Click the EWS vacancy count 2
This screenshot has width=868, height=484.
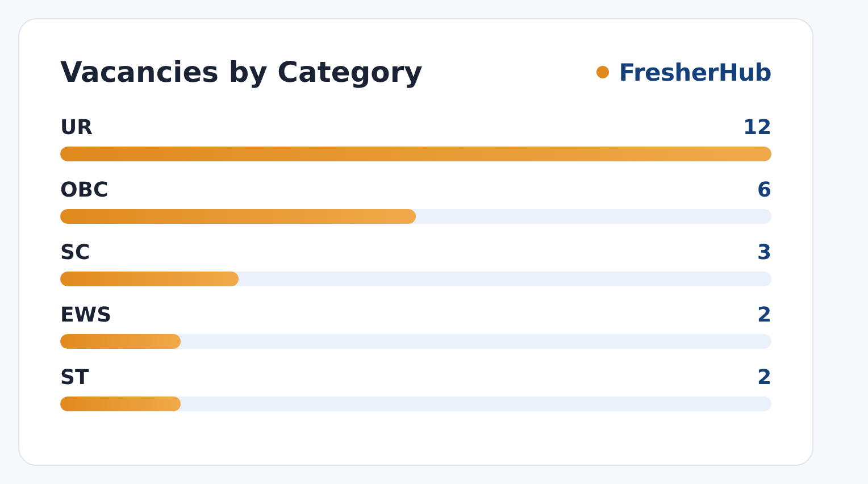(764, 315)
